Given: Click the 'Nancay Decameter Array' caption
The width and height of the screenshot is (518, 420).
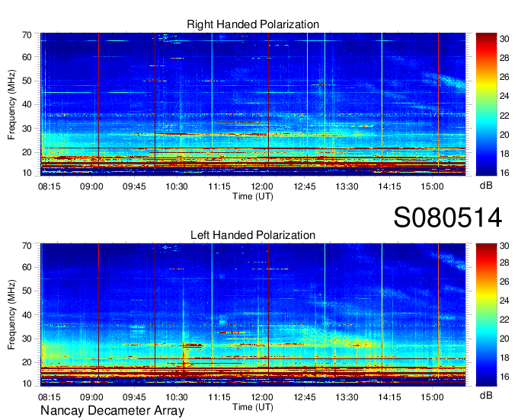Looking at the screenshot, I should (112, 411).
